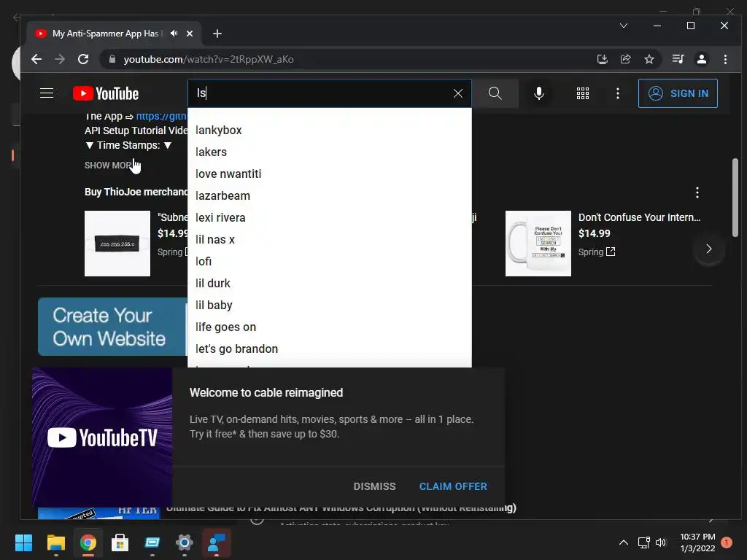Click the magnifier search button
The image size is (747, 560).
[495, 93]
